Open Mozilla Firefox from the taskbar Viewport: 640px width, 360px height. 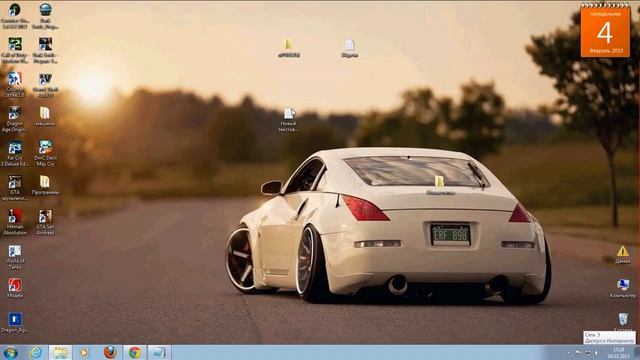110,353
